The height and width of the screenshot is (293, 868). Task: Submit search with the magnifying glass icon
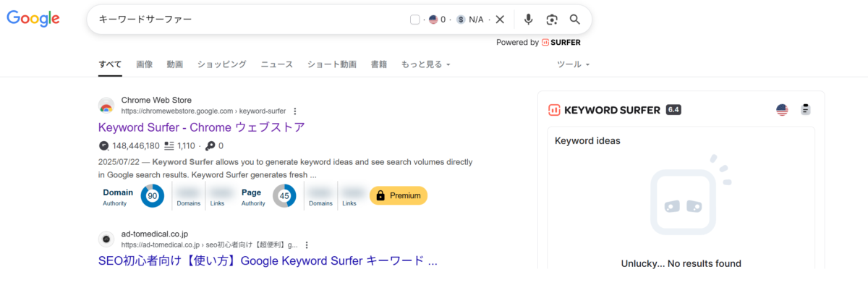(575, 20)
